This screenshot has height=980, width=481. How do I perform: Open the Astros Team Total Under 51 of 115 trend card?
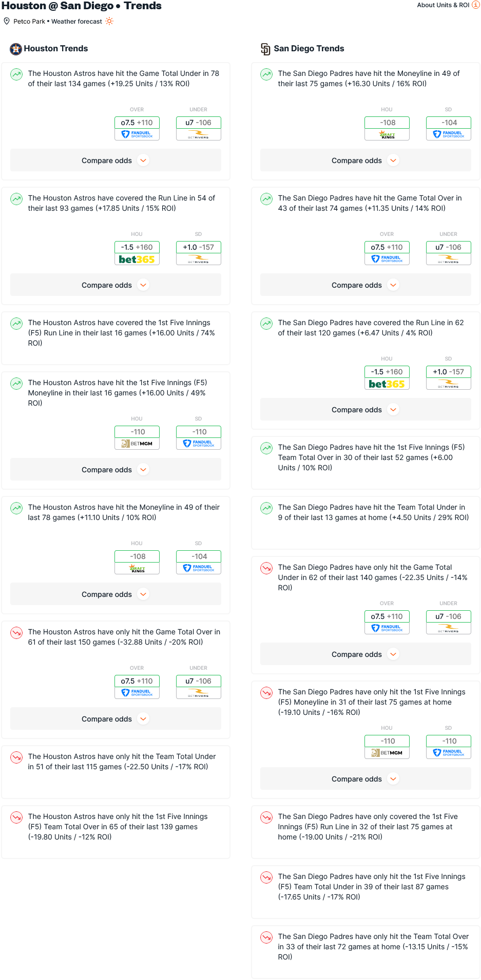tap(116, 772)
